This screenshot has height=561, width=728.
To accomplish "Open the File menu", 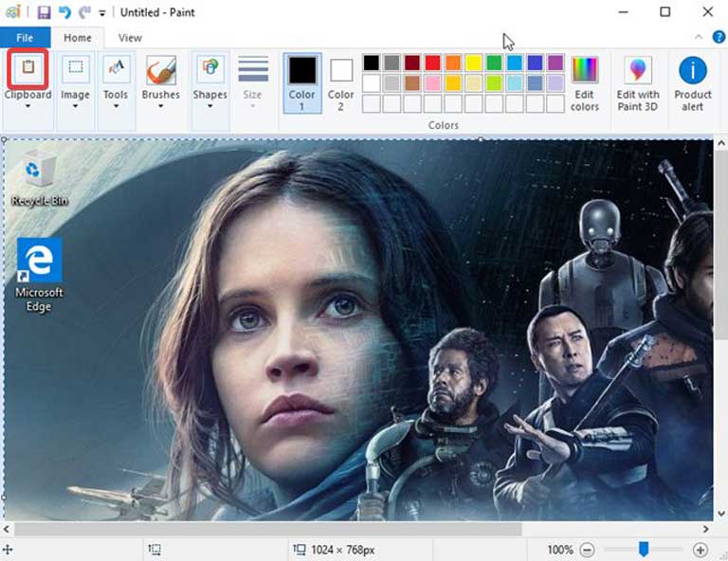I will (25, 38).
